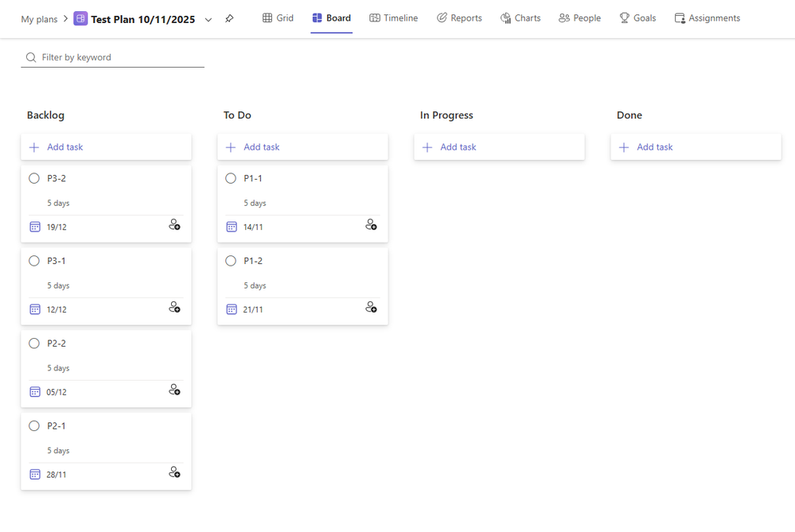This screenshot has width=795, height=532.
Task: Click the pin icon beside the plan title
Action: (x=229, y=18)
